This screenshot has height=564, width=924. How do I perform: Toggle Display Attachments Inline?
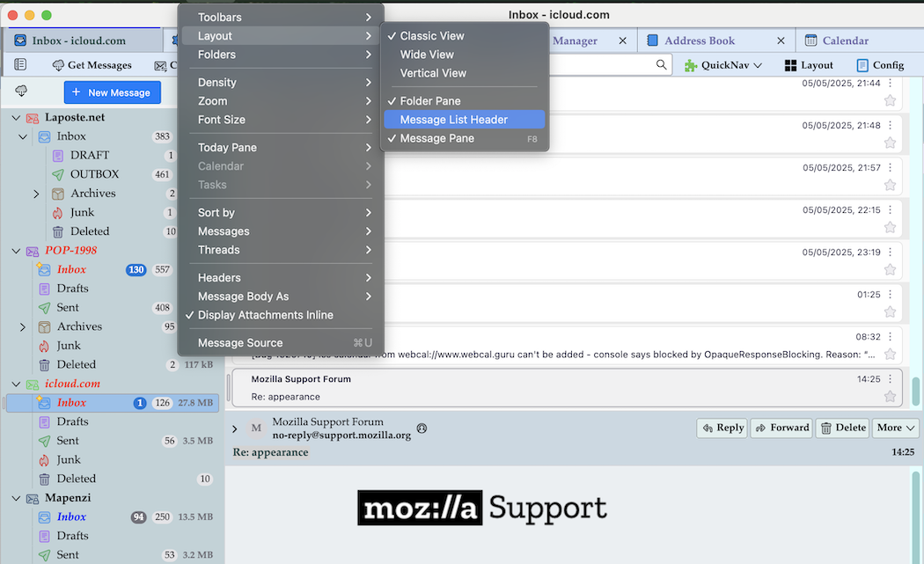click(x=281, y=315)
